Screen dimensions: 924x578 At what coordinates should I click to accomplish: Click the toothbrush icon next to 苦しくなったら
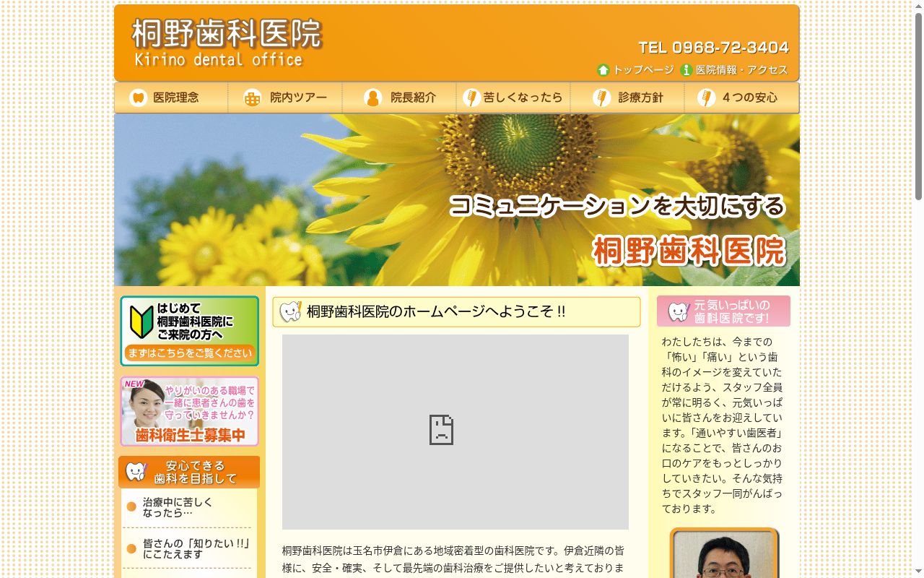pyautogui.click(x=471, y=98)
